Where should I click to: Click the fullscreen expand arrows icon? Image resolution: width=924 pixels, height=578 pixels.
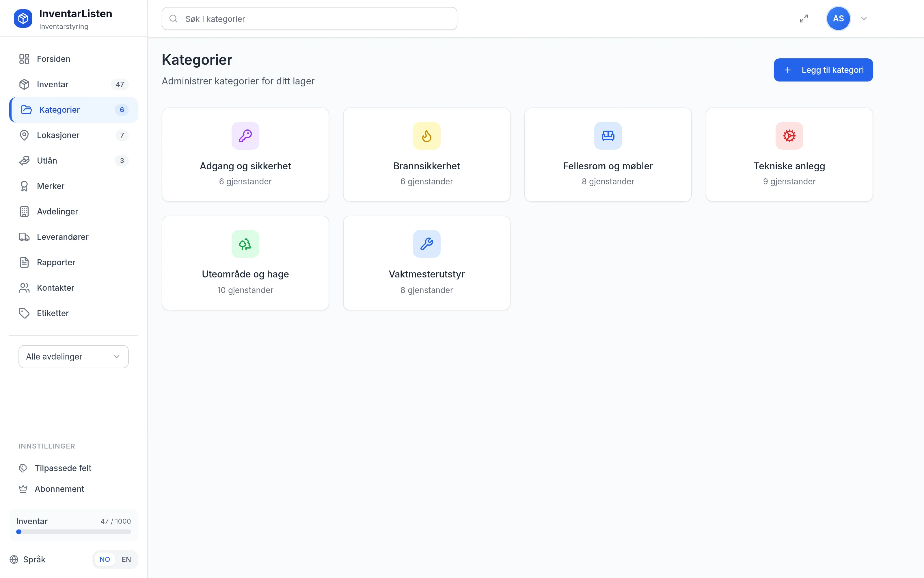804,18
